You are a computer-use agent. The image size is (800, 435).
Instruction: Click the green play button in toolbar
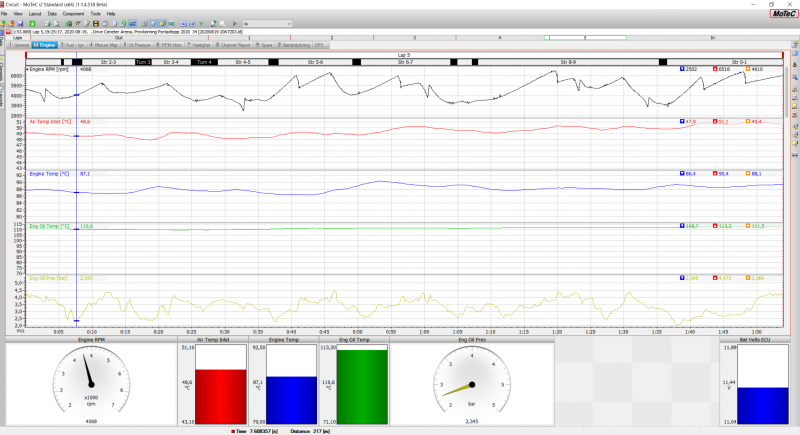pos(234,22)
